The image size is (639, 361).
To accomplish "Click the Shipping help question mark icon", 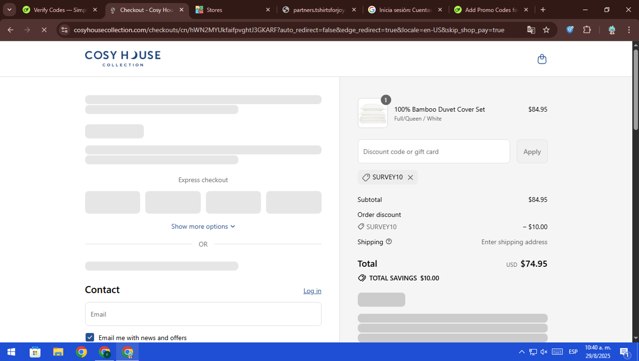I will click(x=389, y=242).
